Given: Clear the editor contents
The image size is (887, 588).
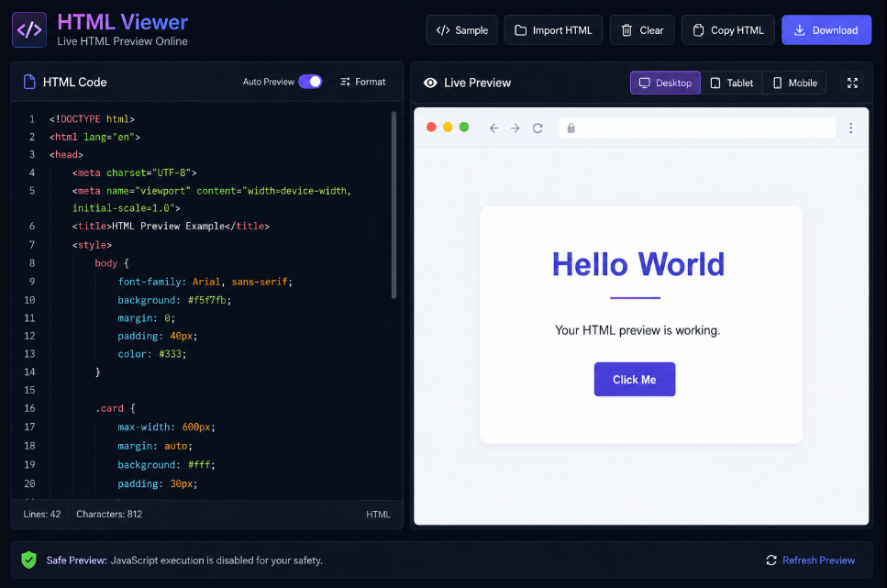Looking at the screenshot, I should [642, 30].
